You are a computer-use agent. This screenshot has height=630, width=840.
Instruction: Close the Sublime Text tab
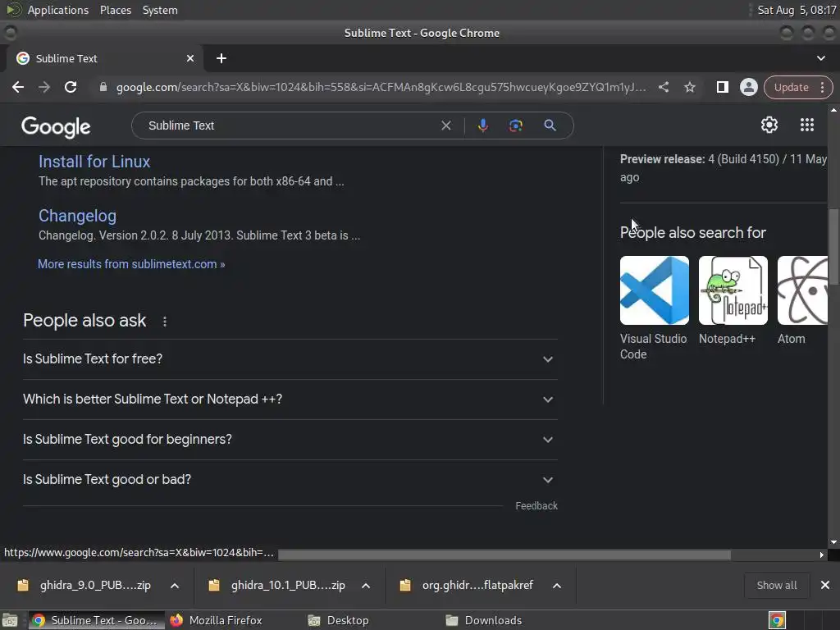pyautogui.click(x=190, y=58)
